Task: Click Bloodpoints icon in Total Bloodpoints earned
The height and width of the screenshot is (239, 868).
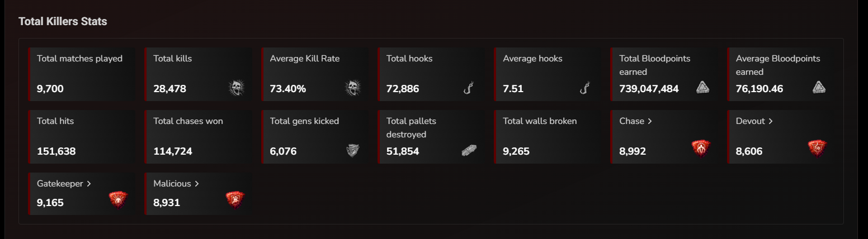Action: pyautogui.click(x=702, y=87)
